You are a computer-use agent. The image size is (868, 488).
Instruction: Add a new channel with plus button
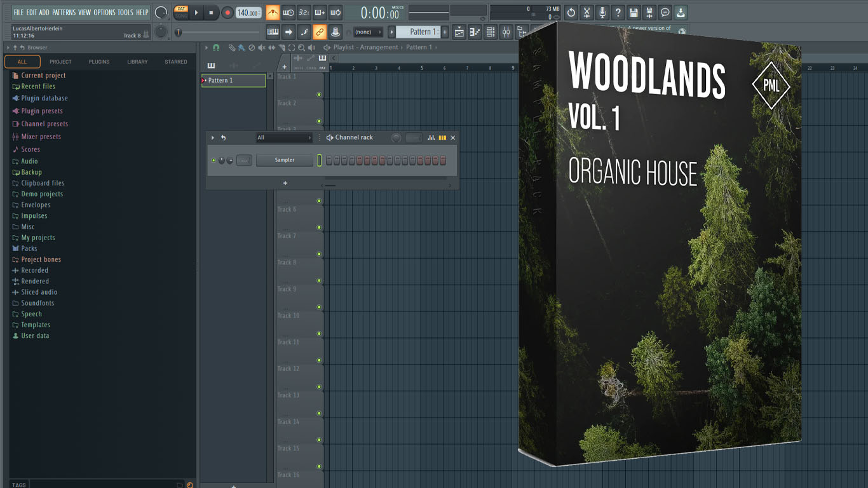tap(285, 183)
